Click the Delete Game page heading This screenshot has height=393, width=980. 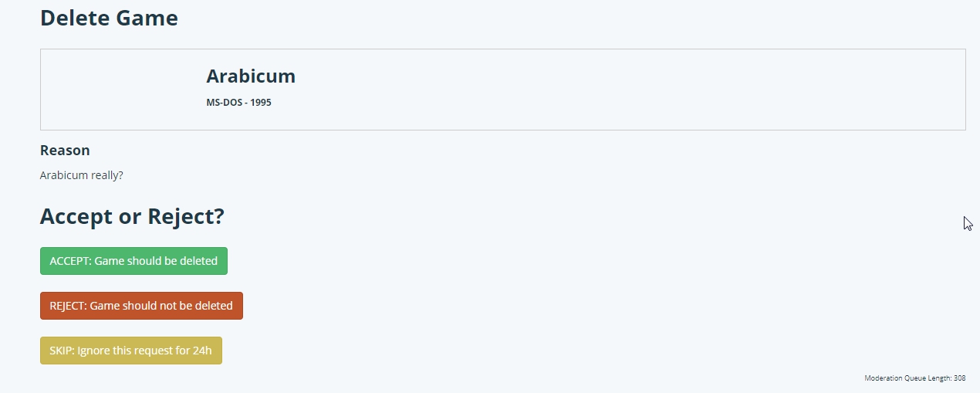tap(109, 18)
